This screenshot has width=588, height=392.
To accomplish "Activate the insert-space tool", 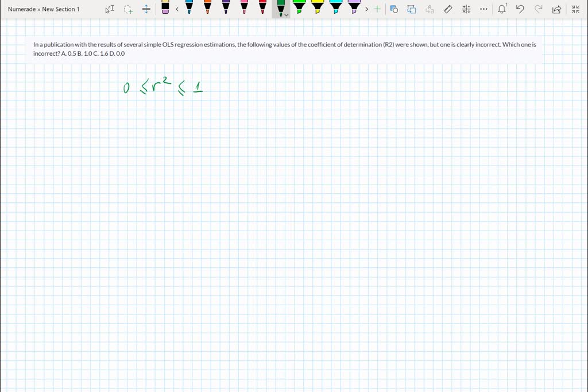I will tap(146, 9).
